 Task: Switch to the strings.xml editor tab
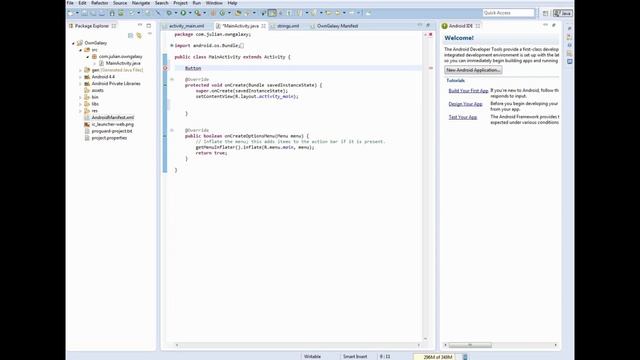click(x=288, y=26)
